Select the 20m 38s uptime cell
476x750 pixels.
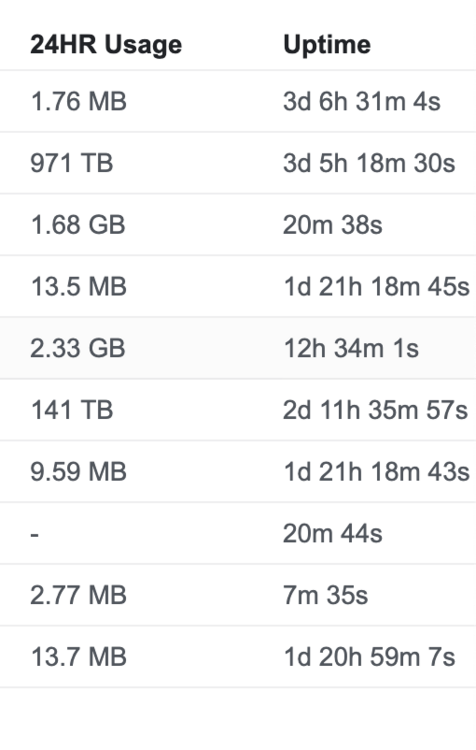tap(332, 225)
